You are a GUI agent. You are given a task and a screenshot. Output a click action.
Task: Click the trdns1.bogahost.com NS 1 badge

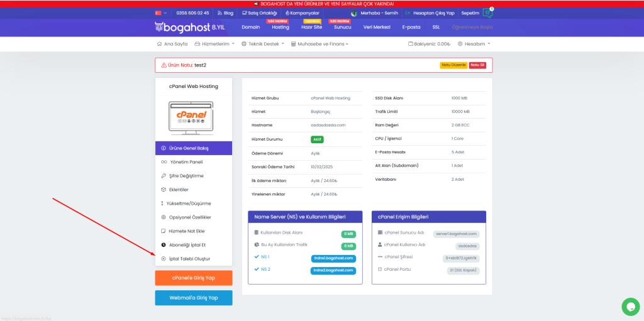click(333, 259)
